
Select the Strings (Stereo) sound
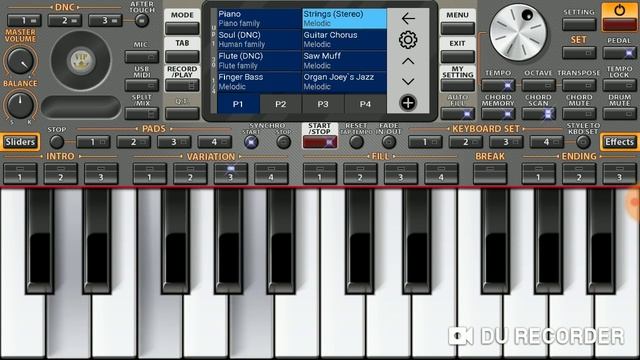click(344, 18)
